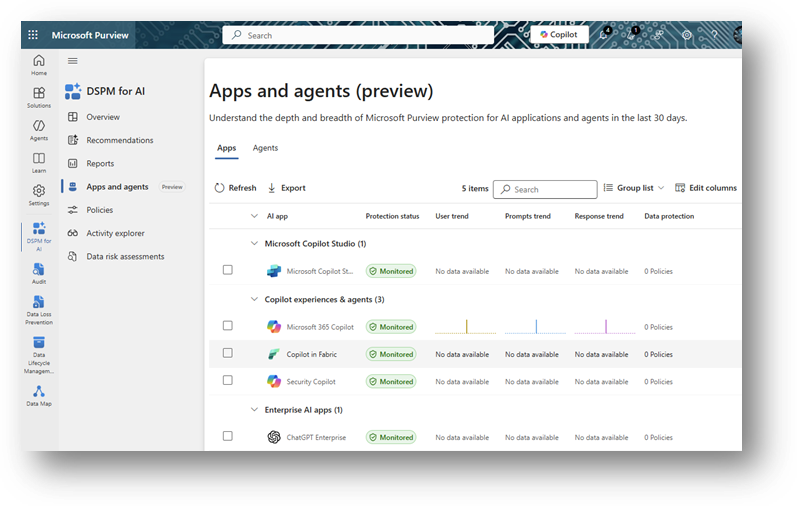Open Data Loss Prevention in the left rail

(x=39, y=310)
